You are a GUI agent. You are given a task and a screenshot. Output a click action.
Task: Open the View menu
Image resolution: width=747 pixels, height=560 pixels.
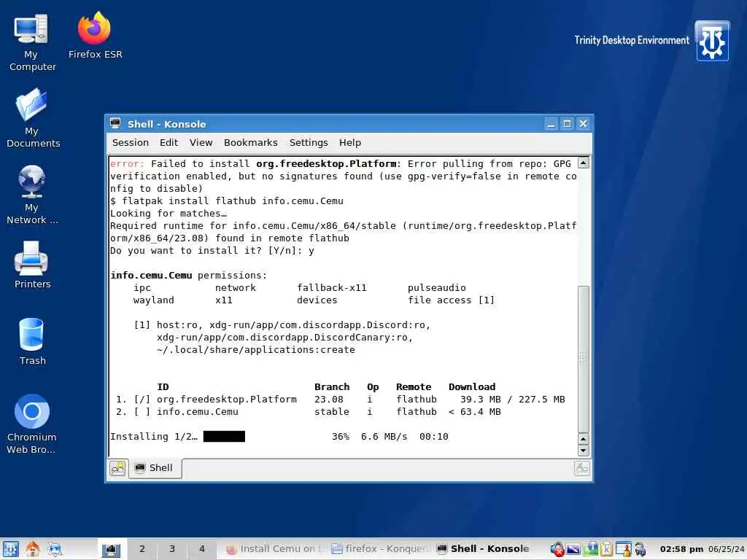(201, 142)
